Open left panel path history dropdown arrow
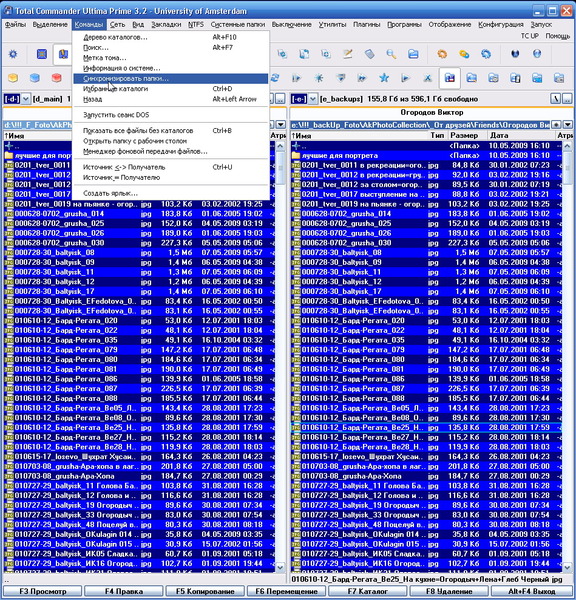 pyautogui.click(x=281, y=125)
